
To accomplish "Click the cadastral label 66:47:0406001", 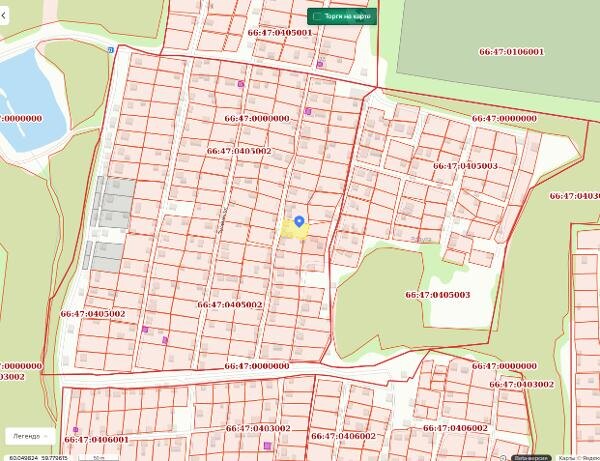I will click(96, 440).
